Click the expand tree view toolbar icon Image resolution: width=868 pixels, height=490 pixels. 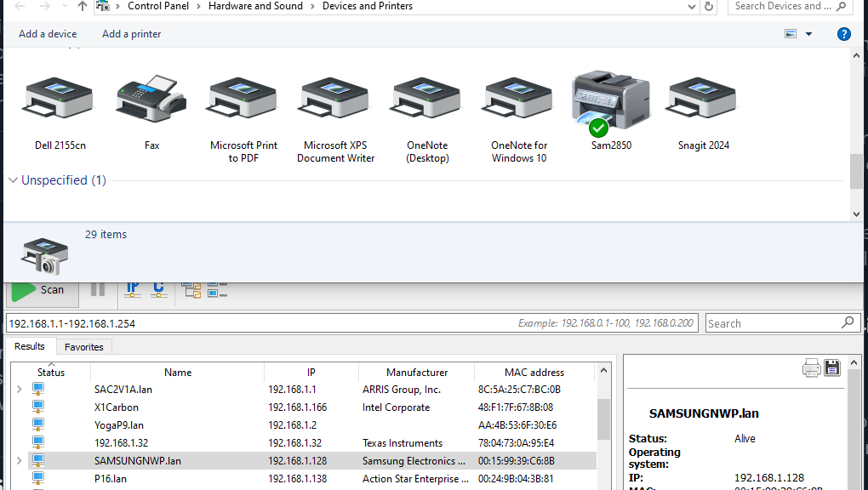coord(192,289)
